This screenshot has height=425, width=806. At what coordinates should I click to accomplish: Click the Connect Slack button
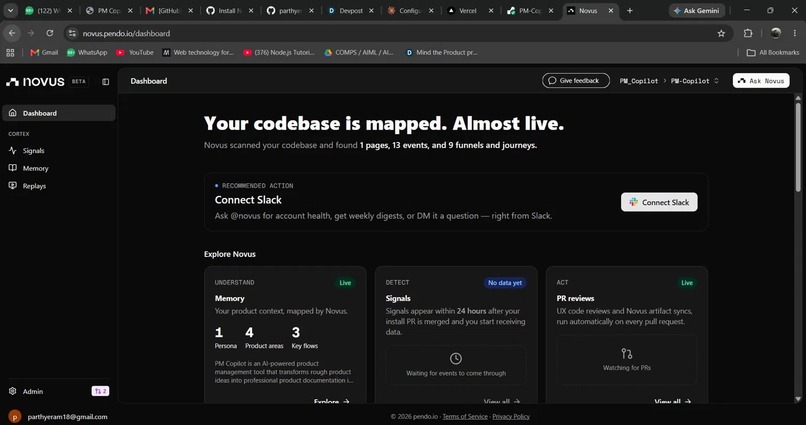pyautogui.click(x=659, y=202)
